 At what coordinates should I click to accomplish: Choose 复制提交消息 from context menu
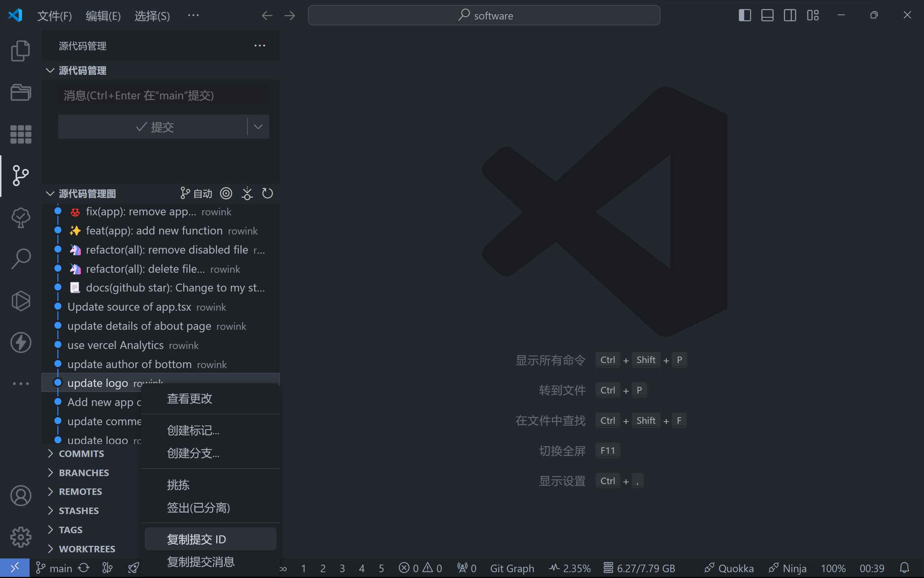(x=210, y=561)
